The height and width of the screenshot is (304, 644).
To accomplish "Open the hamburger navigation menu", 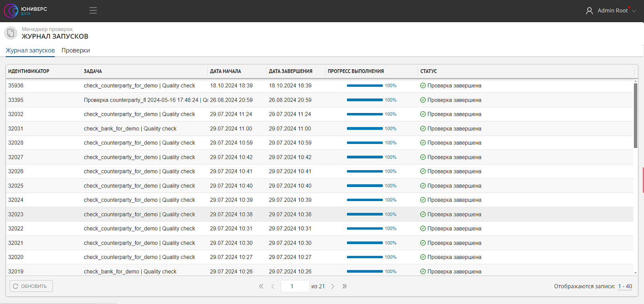I will click(x=93, y=10).
